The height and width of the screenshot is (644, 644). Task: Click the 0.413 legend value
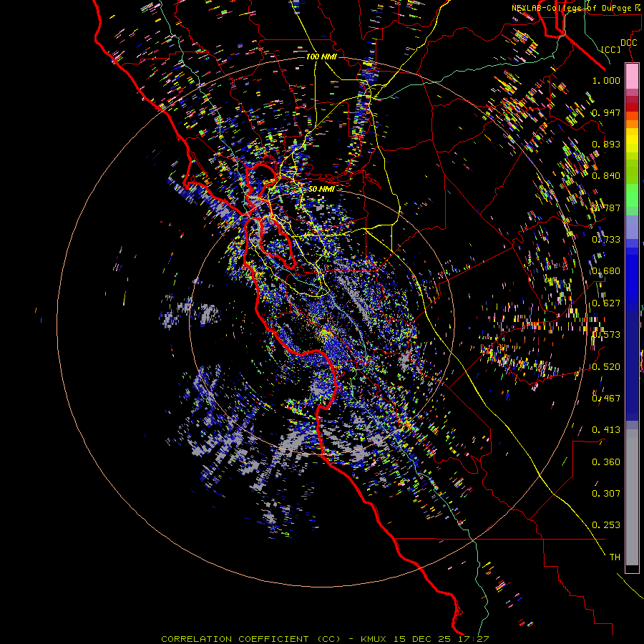coord(606,430)
